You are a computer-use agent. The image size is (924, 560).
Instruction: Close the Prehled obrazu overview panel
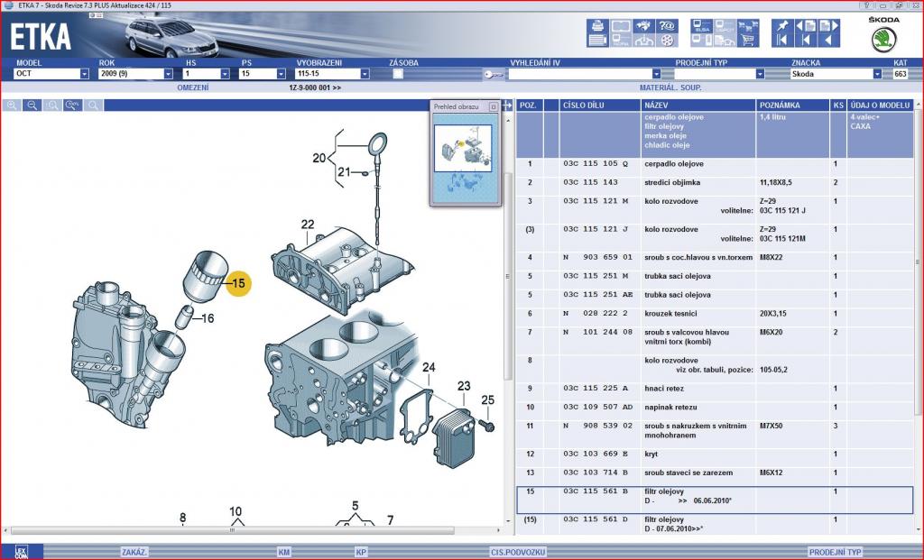coord(494,106)
